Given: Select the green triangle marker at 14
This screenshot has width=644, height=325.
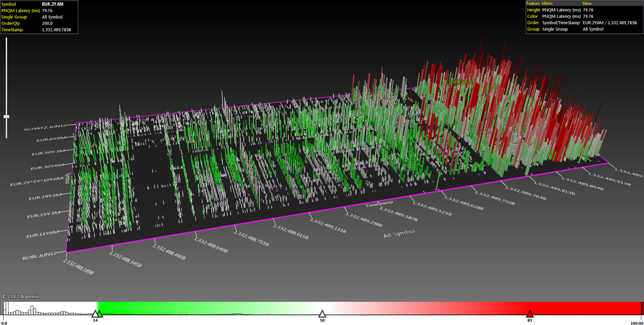Looking at the screenshot, I should (x=99, y=314).
